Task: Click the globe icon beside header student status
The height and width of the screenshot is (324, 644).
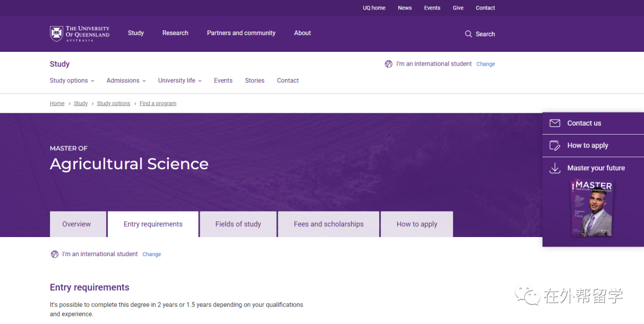Action: pyautogui.click(x=389, y=64)
